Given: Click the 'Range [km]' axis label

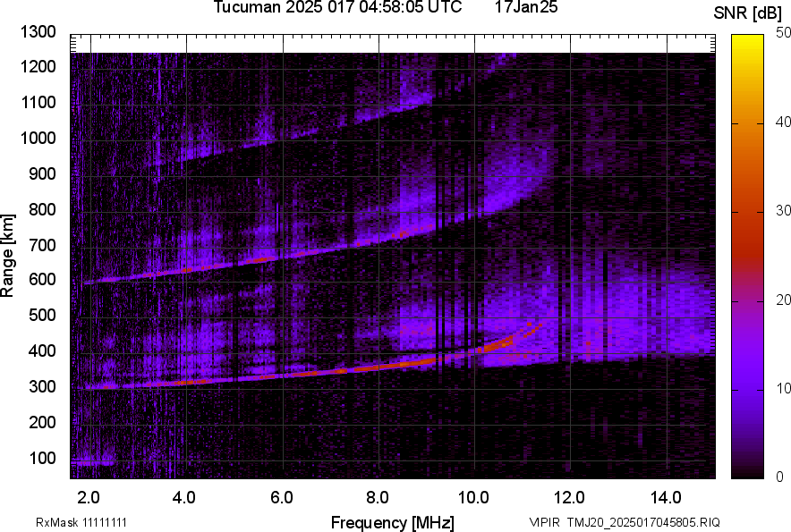Looking at the screenshot, I should [7, 256].
